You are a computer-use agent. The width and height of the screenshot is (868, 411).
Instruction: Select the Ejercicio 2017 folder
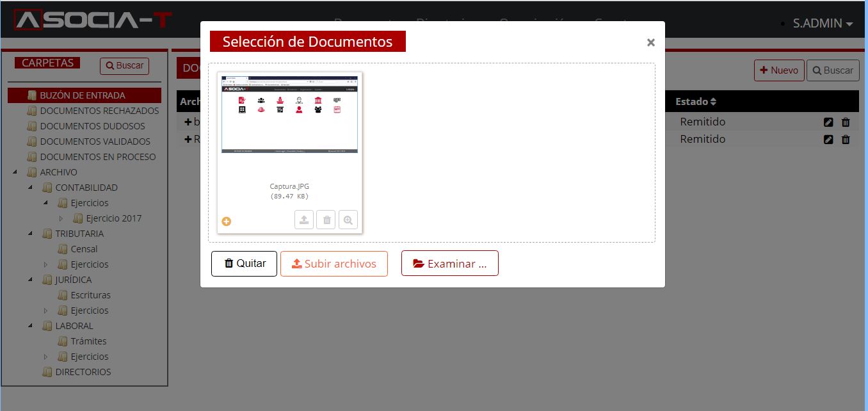(113, 218)
